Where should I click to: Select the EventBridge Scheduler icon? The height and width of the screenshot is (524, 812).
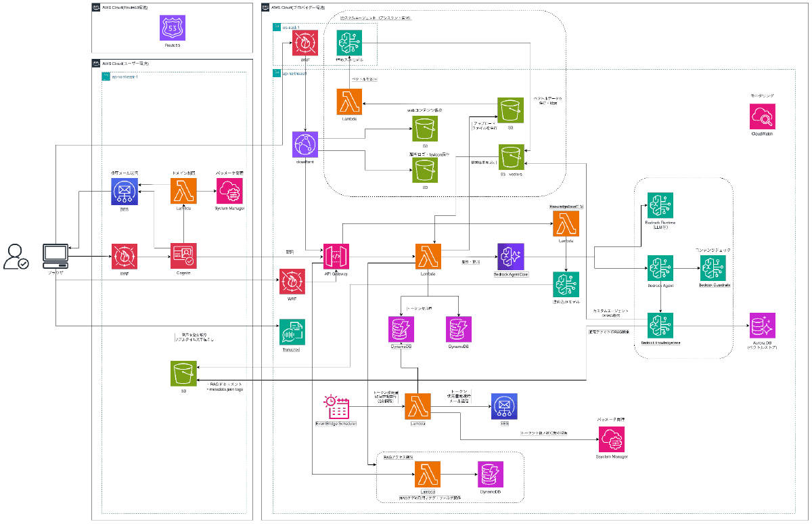coord(336,406)
